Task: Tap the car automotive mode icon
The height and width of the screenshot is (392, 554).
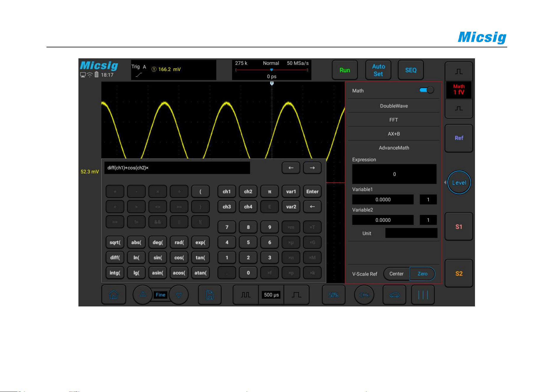Action: [x=394, y=295]
